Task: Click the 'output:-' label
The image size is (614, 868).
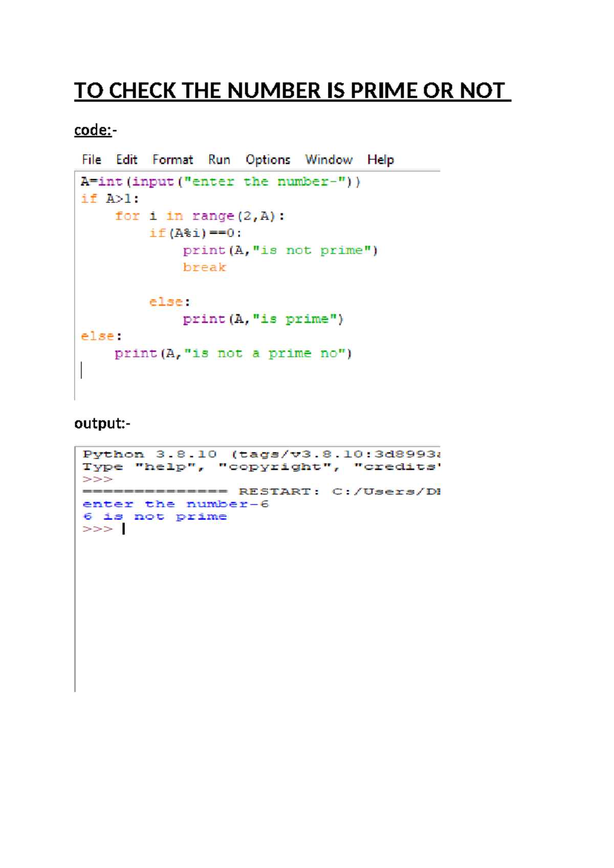Action: [102, 423]
